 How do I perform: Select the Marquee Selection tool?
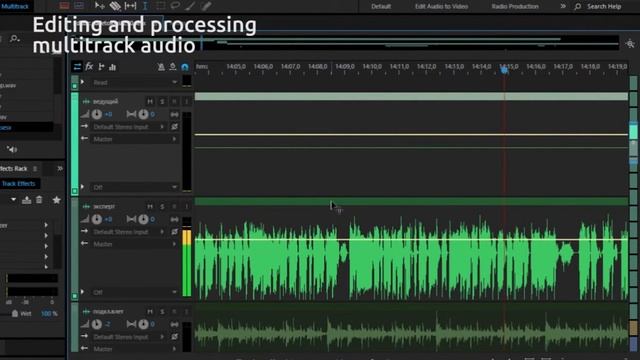(161, 6)
